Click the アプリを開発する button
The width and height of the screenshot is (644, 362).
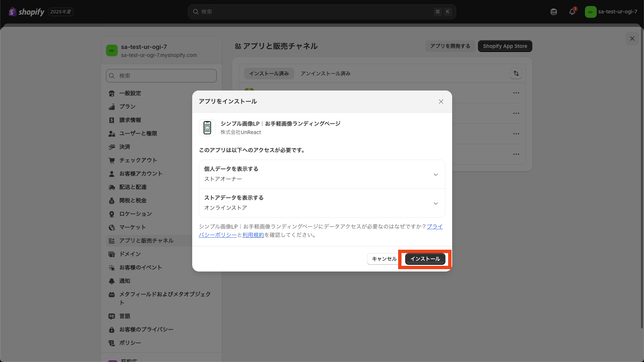[450, 46]
